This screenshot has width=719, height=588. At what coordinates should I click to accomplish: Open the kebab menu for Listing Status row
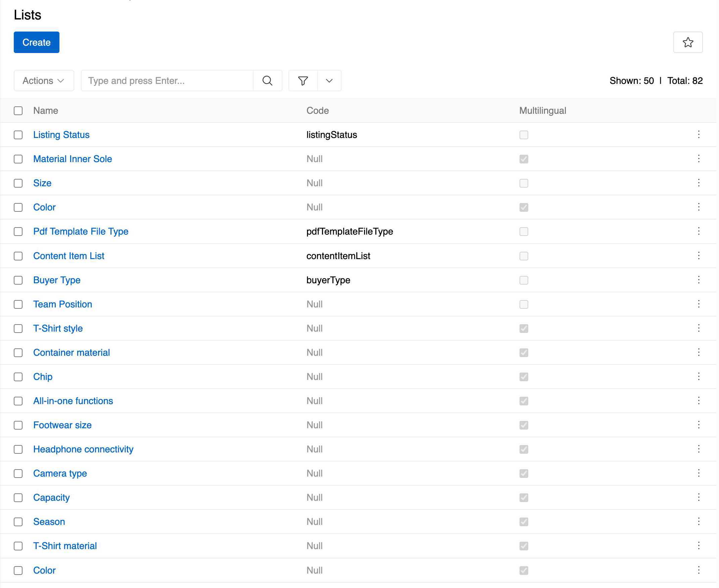(699, 135)
